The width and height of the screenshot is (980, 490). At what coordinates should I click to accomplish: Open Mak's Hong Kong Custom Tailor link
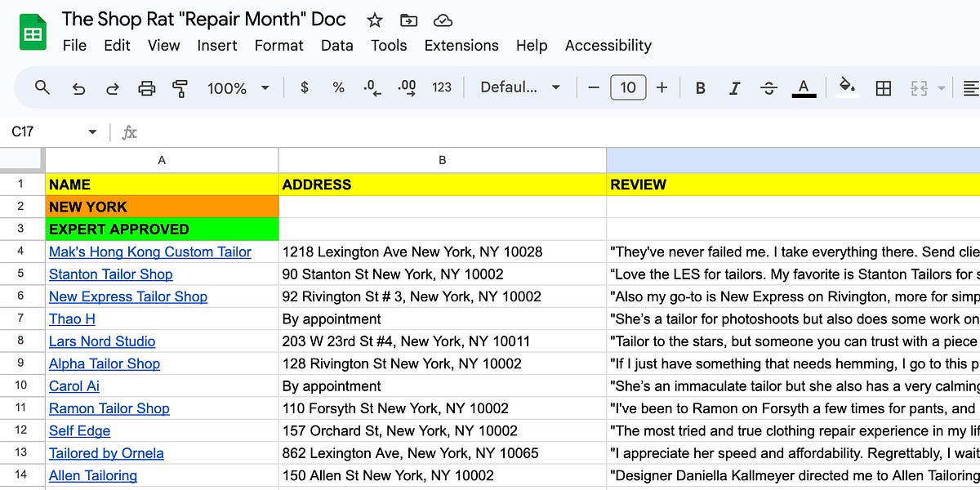tap(150, 252)
